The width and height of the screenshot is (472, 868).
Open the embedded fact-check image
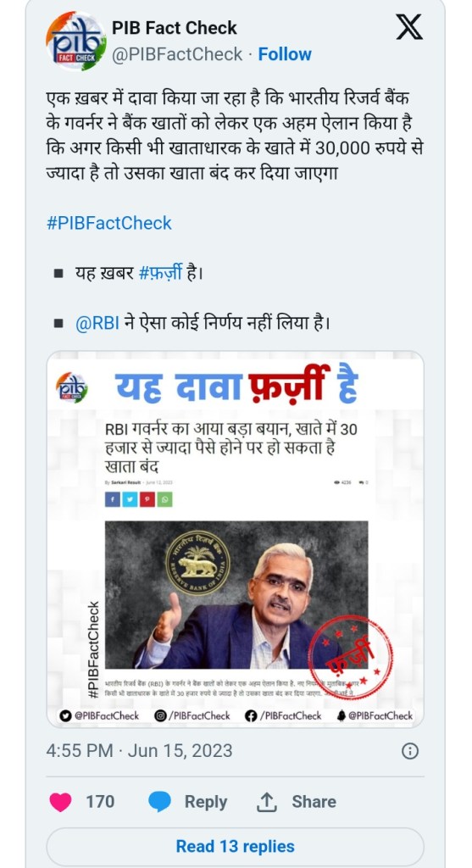236,538
